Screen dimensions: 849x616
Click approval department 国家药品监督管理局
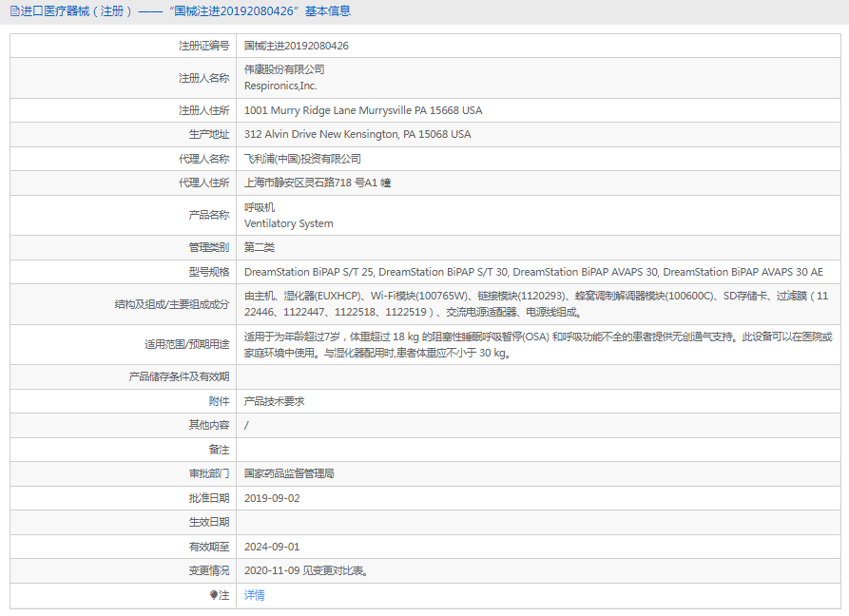pos(288,472)
